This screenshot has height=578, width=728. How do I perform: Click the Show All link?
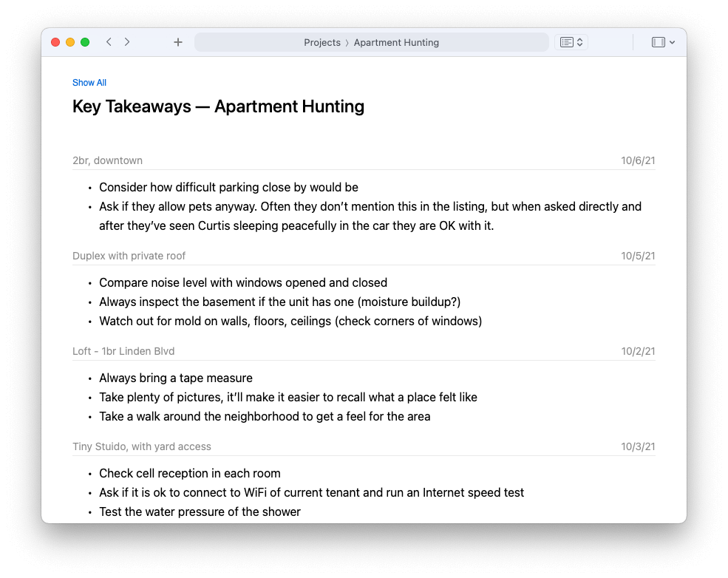coord(89,83)
